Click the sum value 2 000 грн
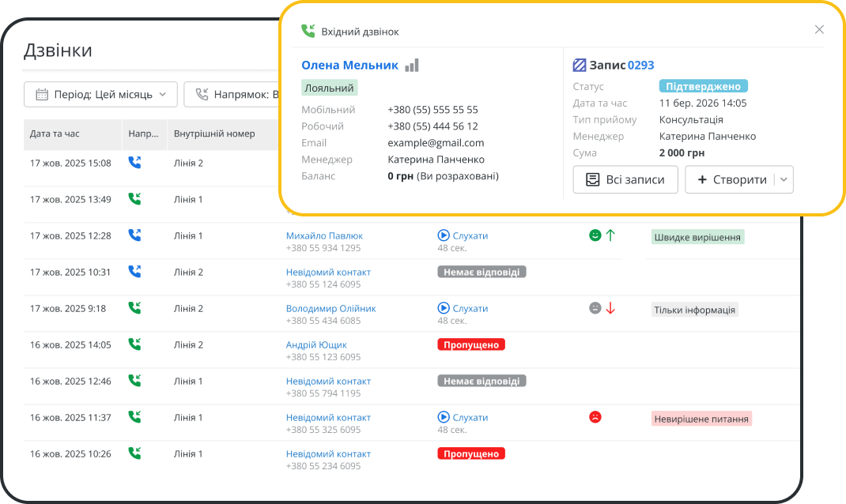The height and width of the screenshot is (504, 846). pos(682,153)
